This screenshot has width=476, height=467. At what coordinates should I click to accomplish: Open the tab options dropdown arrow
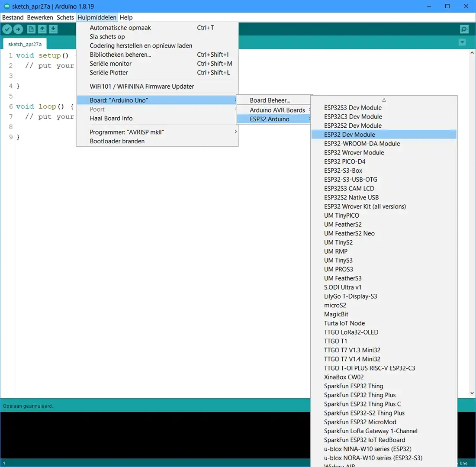click(462, 42)
